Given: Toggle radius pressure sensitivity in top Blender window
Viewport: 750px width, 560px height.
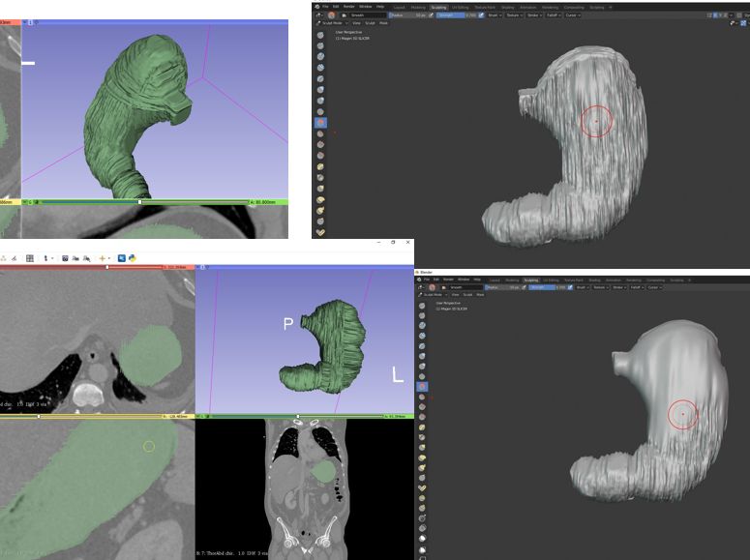Looking at the screenshot, I should tap(431, 15).
